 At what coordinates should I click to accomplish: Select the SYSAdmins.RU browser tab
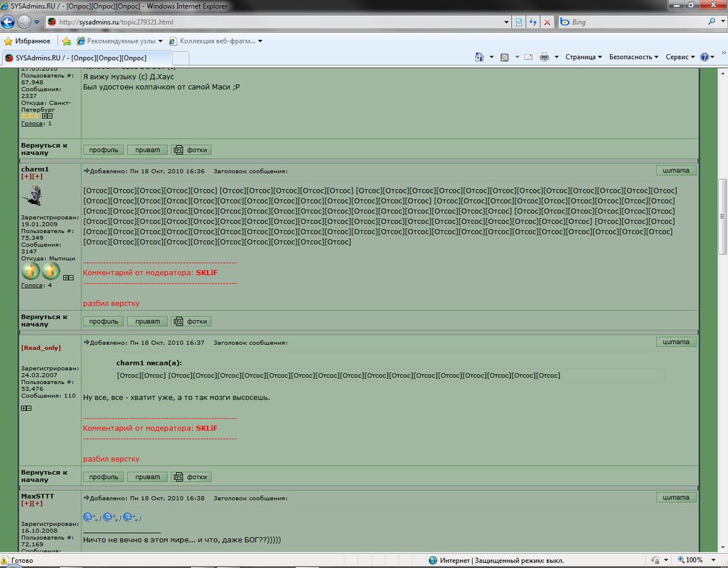[87, 58]
